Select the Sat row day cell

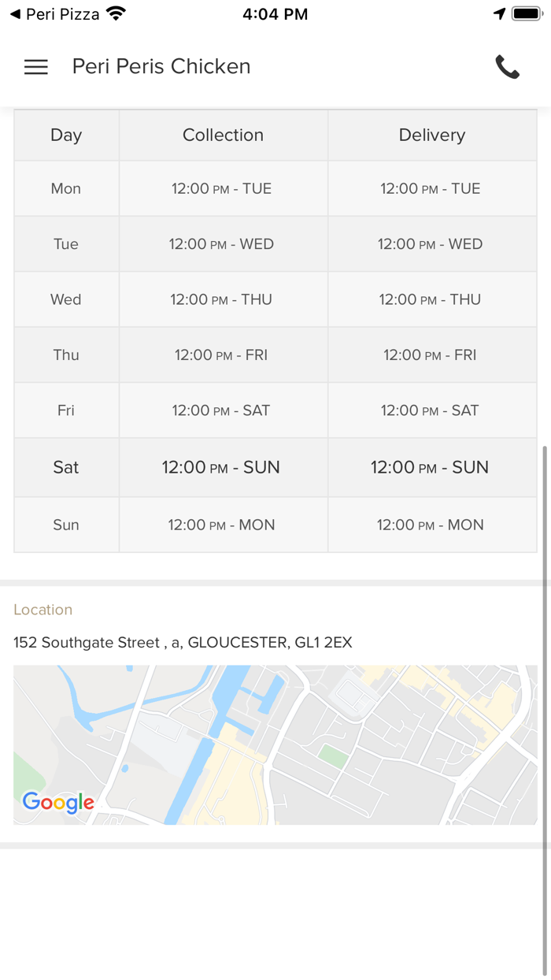[66, 468]
